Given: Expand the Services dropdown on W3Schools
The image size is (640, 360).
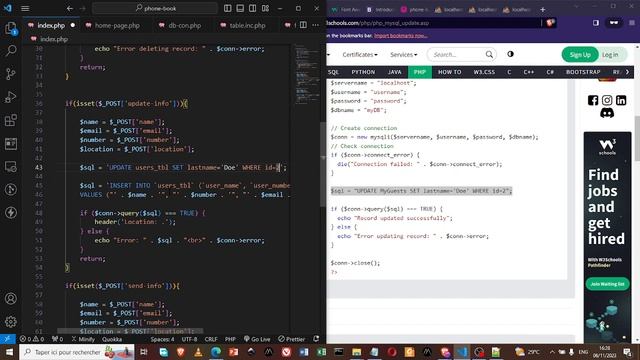Looking at the screenshot, I should 403,54.
